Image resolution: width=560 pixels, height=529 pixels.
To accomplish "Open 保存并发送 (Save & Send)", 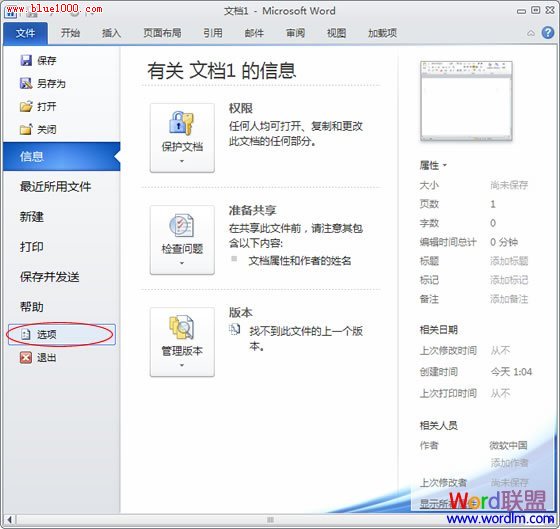I will 50,277.
